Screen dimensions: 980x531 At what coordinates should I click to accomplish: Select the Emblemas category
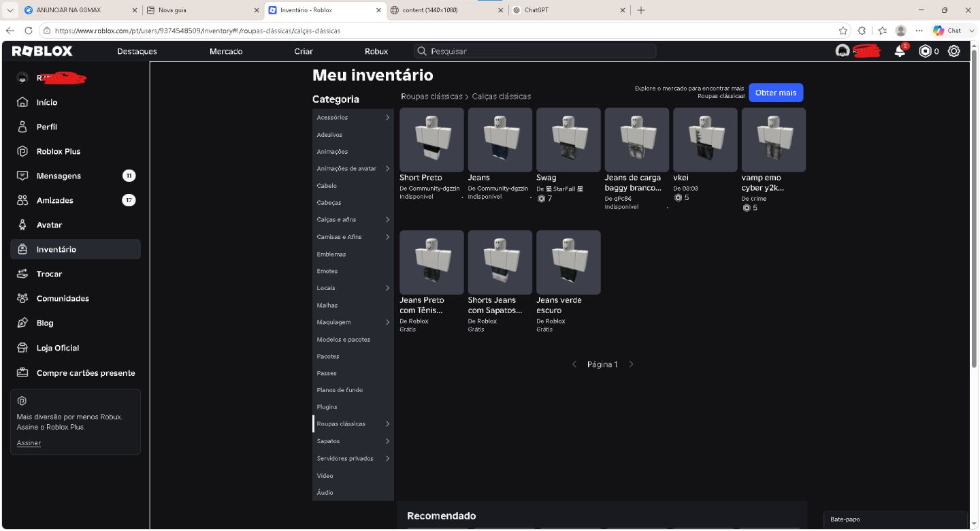click(x=353, y=254)
